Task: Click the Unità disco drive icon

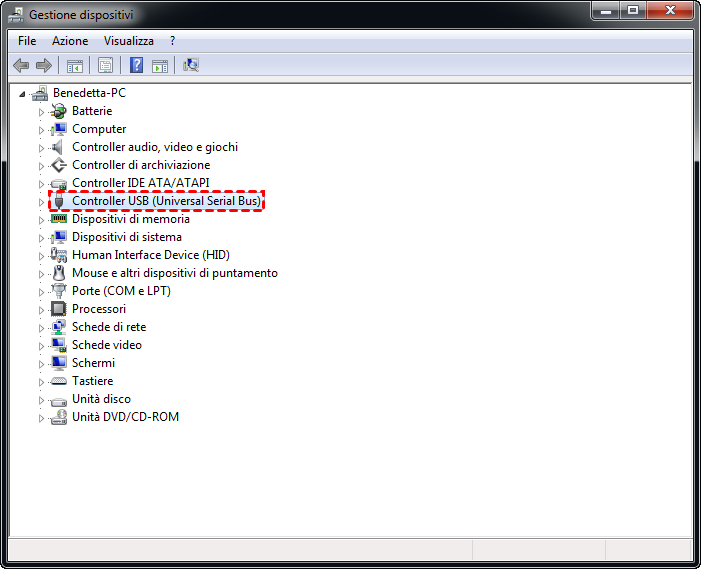Action: 59,400
